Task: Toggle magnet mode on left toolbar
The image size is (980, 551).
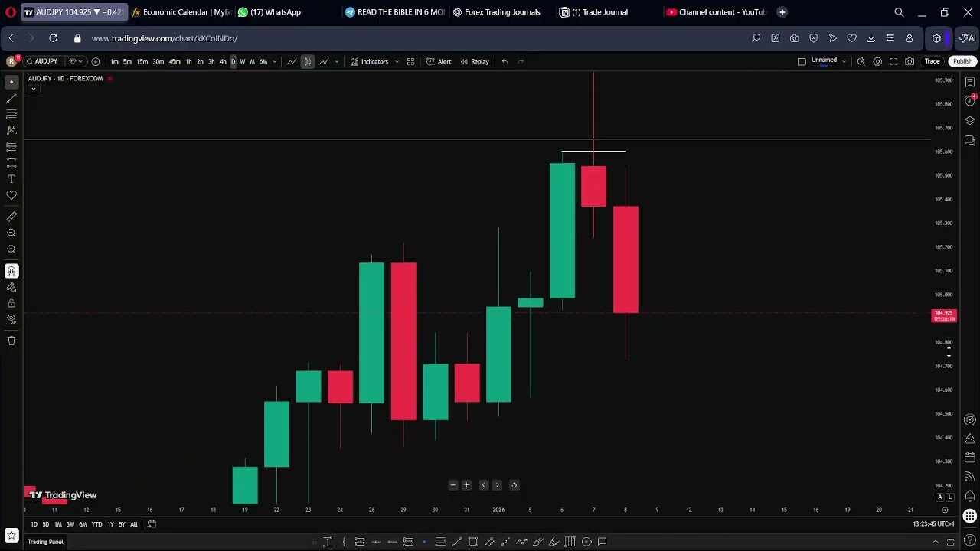Action: tap(11, 271)
